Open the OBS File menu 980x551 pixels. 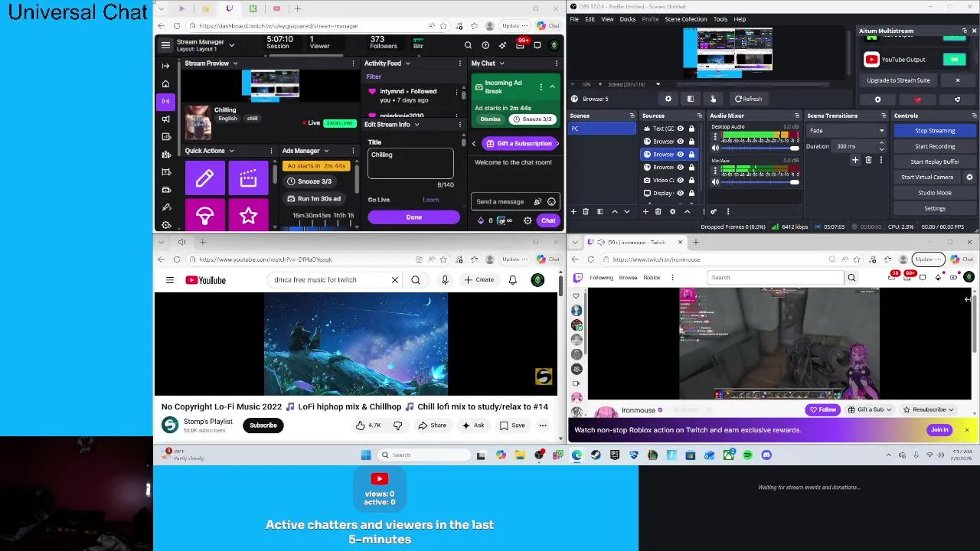(x=574, y=19)
